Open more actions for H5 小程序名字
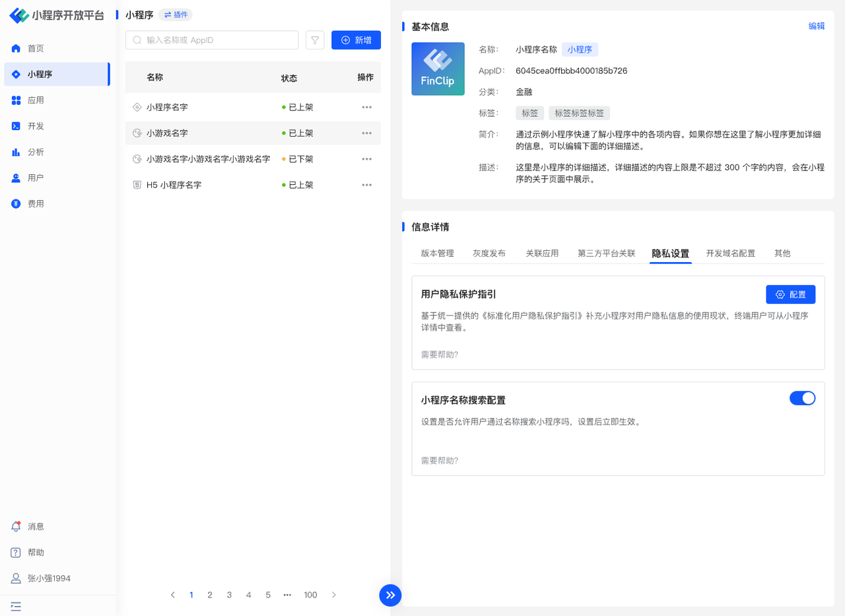This screenshot has width=845, height=616. point(366,185)
